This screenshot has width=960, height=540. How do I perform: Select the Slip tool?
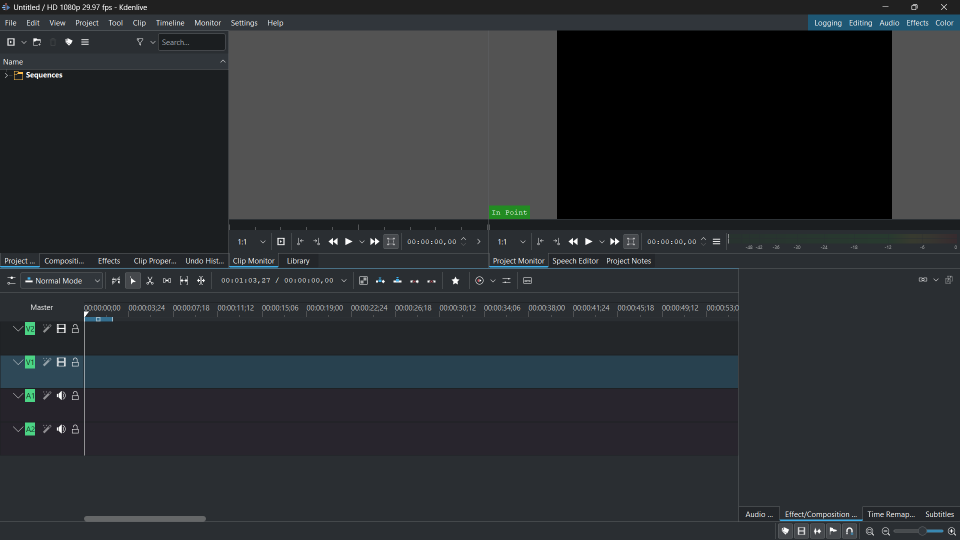[x=184, y=280]
